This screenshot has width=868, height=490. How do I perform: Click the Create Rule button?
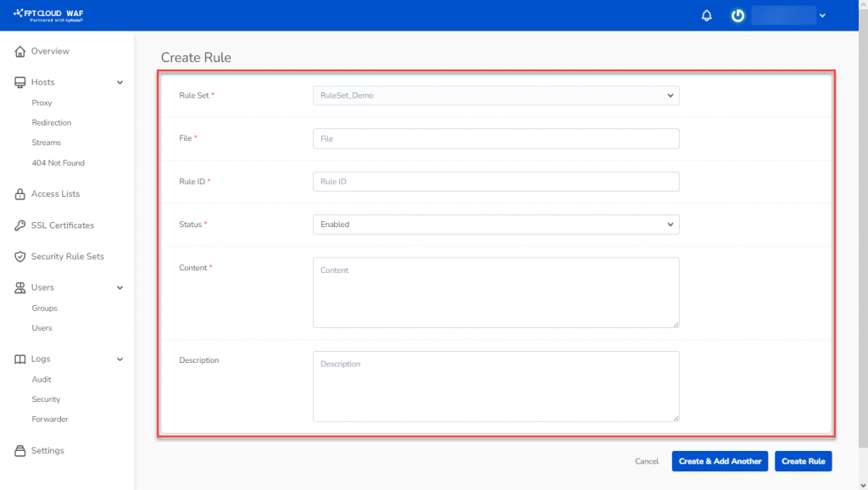tap(803, 461)
